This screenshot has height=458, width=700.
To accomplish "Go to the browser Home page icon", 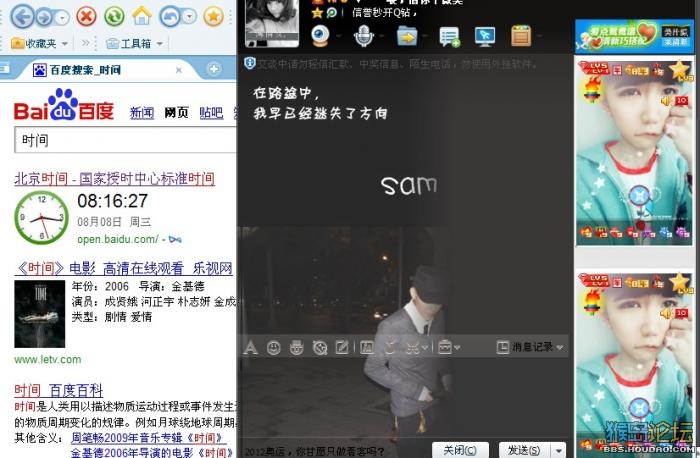I will point(142,16).
